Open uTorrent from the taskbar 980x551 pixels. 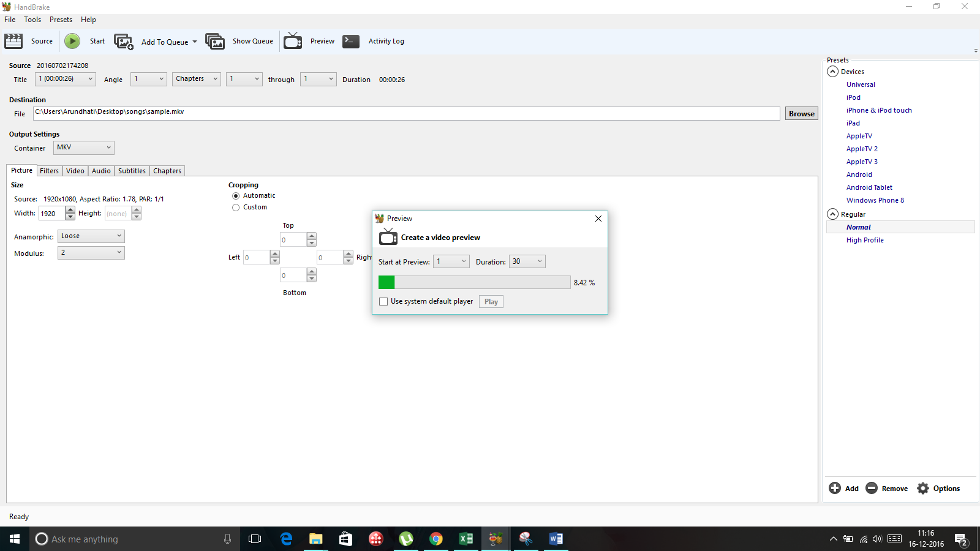pyautogui.click(x=406, y=539)
